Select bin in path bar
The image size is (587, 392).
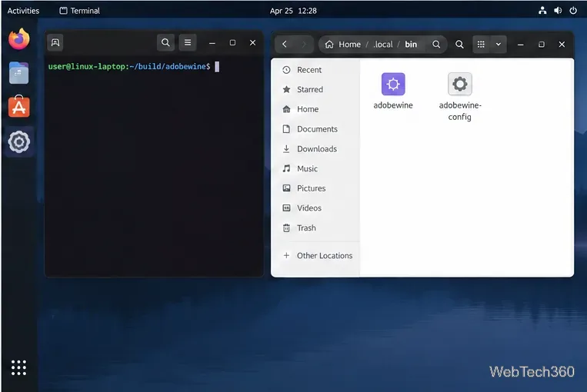coord(411,45)
